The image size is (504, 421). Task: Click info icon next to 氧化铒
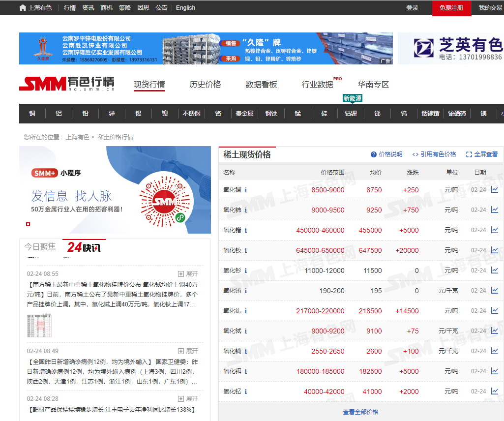pos(246,371)
